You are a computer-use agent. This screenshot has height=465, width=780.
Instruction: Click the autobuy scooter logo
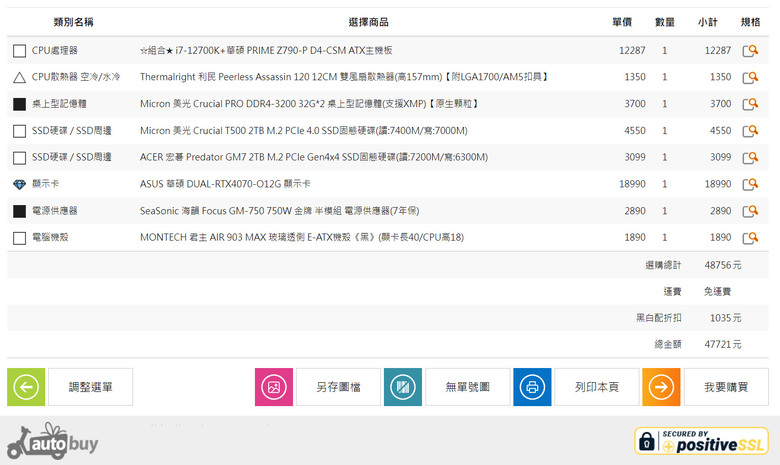[52, 442]
